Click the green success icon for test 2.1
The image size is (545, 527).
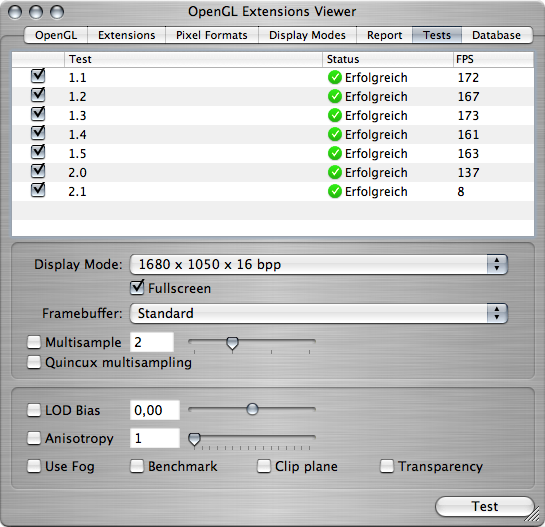pyautogui.click(x=335, y=191)
